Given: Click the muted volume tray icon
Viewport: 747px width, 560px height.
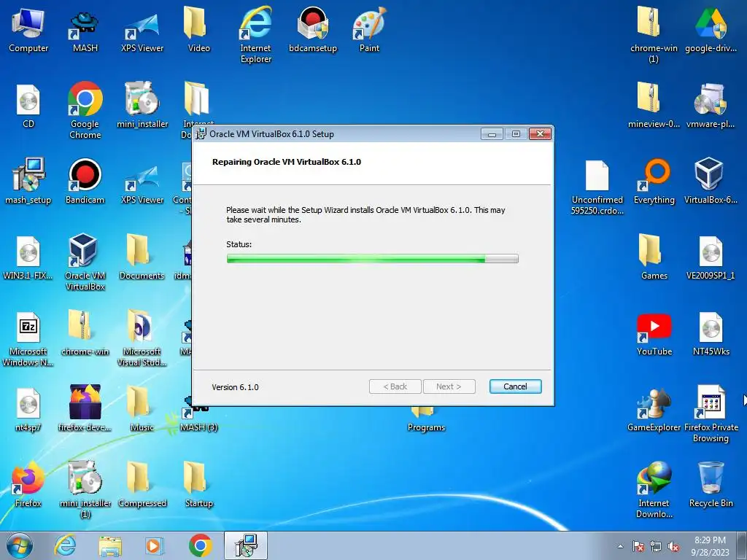Looking at the screenshot, I should (x=673, y=546).
